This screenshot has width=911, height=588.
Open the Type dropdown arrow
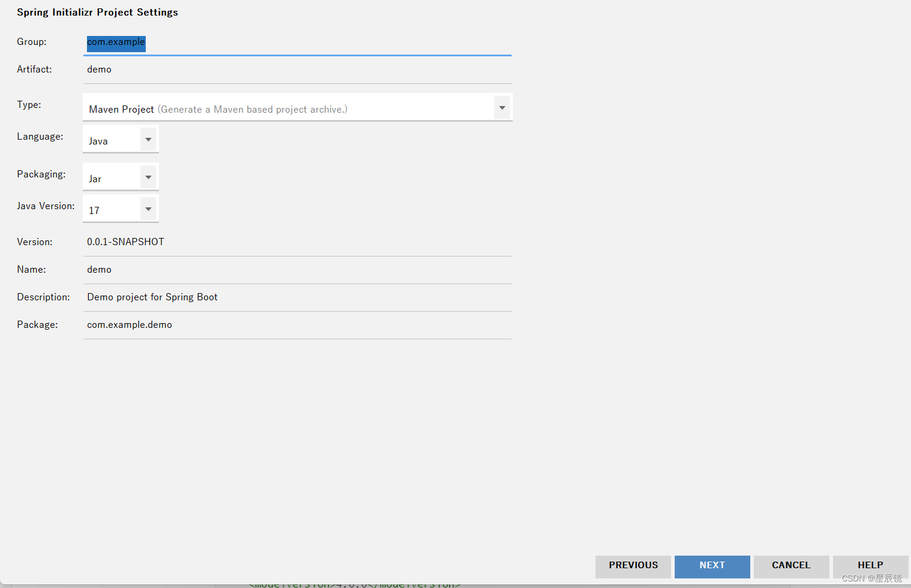pos(502,108)
